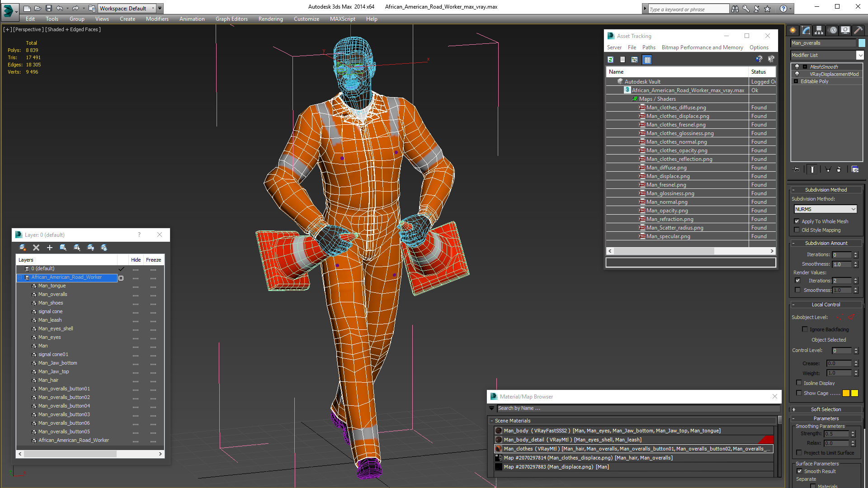Click Delete Layer X icon in Layer dialog
This screenshot has height=488, width=868.
(x=36, y=248)
